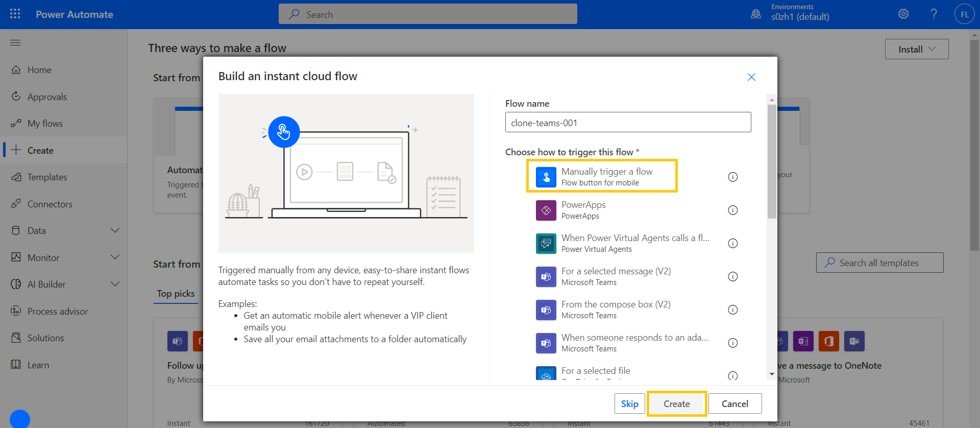
Task: Select Teams From the compose box icon
Action: coord(546,310)
